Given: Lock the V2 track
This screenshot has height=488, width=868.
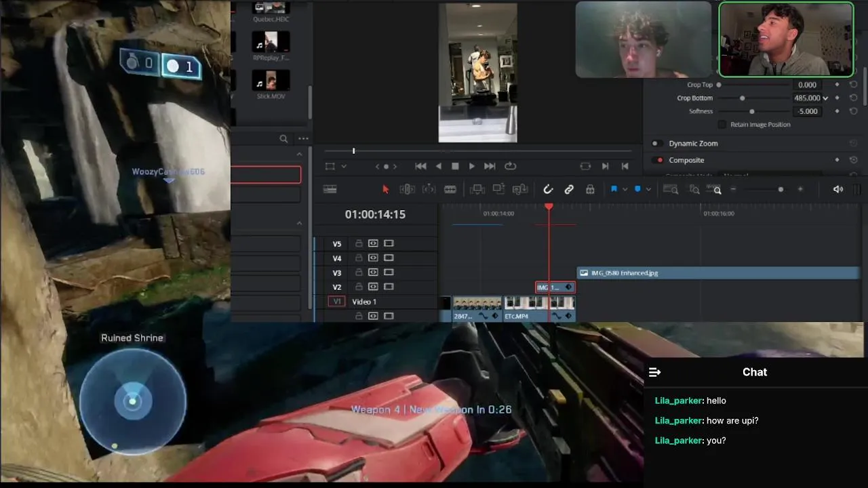Looking at the screenshot, I should pos(359,287).
